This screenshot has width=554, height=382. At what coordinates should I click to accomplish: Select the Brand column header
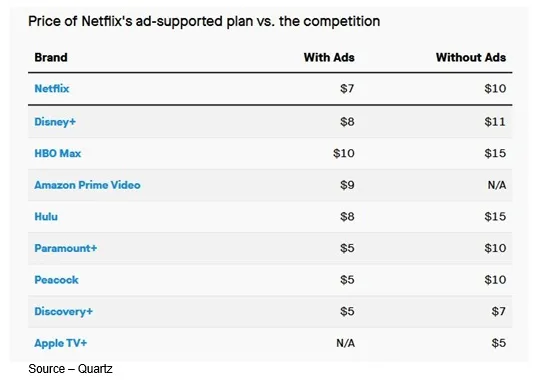(51, 57)
